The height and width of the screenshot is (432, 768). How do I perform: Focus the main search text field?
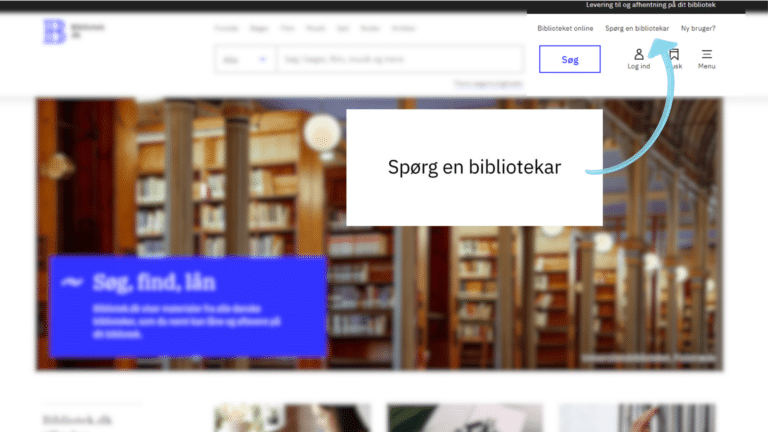[398, 60]
